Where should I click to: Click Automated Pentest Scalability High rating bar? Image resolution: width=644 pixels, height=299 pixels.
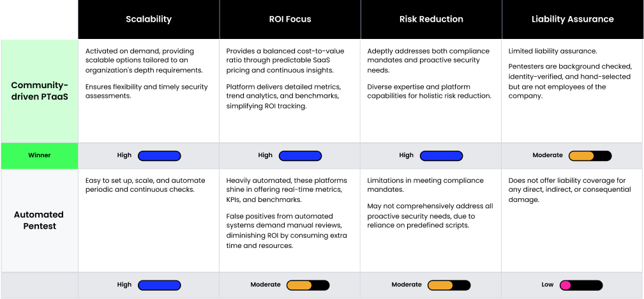[x=160, y=285]
